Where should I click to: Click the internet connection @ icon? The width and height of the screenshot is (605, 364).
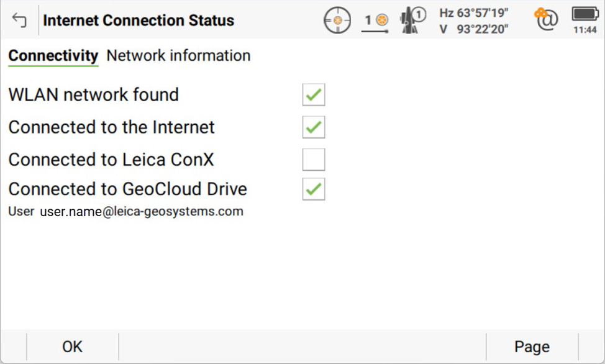(x=547, y=20)
